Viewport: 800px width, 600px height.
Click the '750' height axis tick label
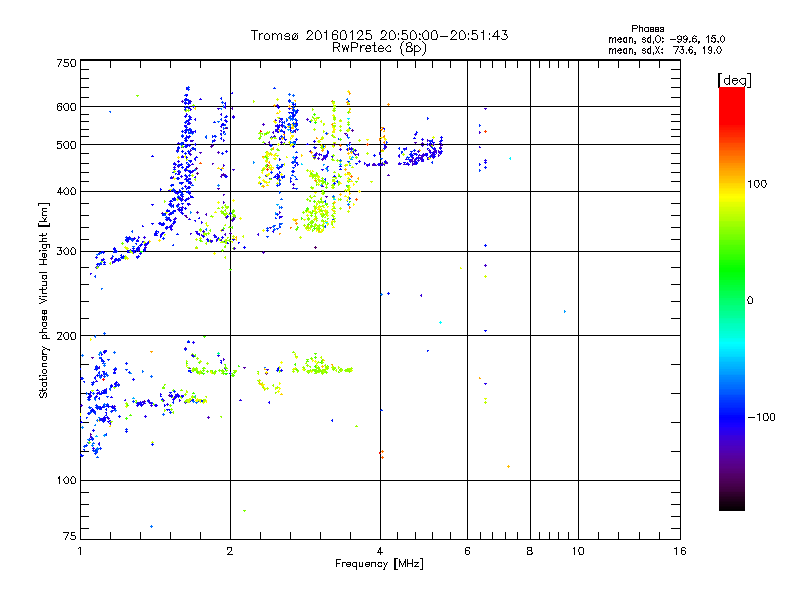pos(66,63)
